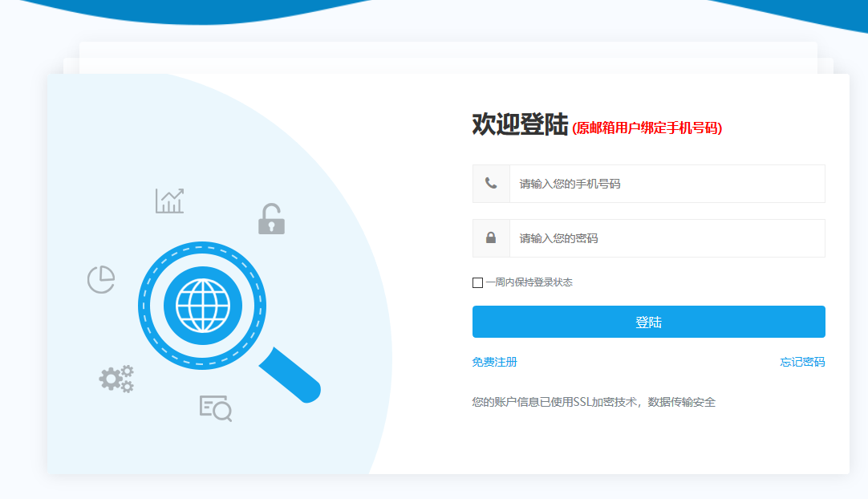Click the document search icon
The width and height of the screenshot is (868, 499).
pyautogui.click(x=215, y=408)
